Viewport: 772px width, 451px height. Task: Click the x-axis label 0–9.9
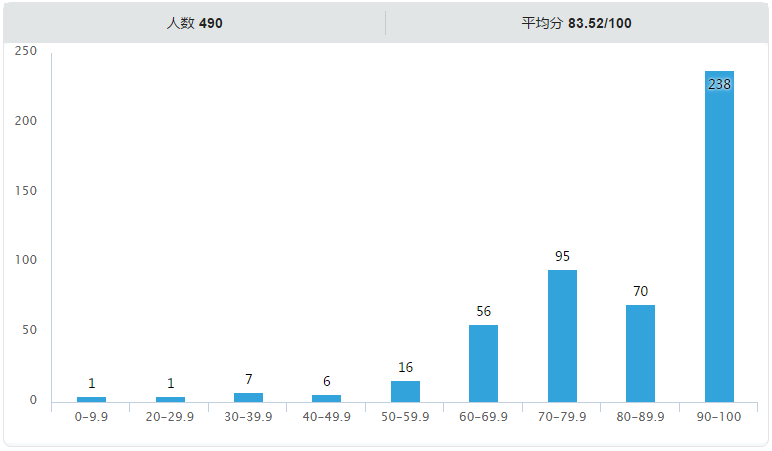(92, 416)
